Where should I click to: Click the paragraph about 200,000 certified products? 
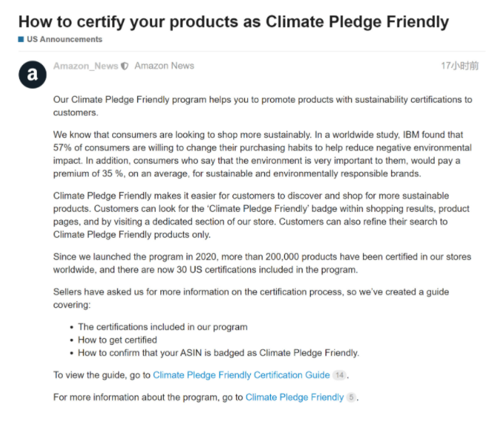click(x=262, y=263)
